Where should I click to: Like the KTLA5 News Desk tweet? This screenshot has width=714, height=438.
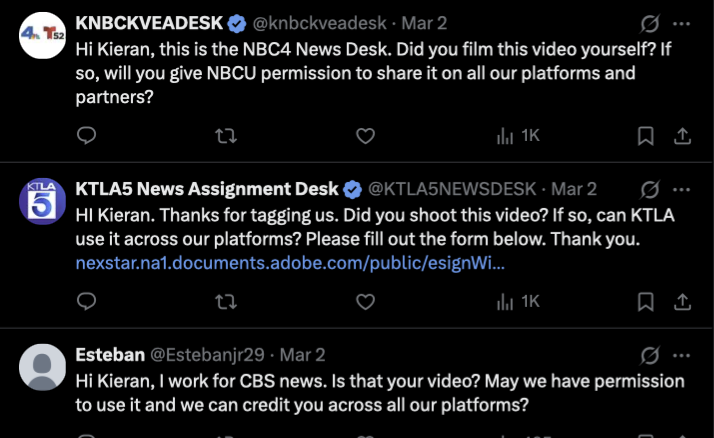[365, 301]
